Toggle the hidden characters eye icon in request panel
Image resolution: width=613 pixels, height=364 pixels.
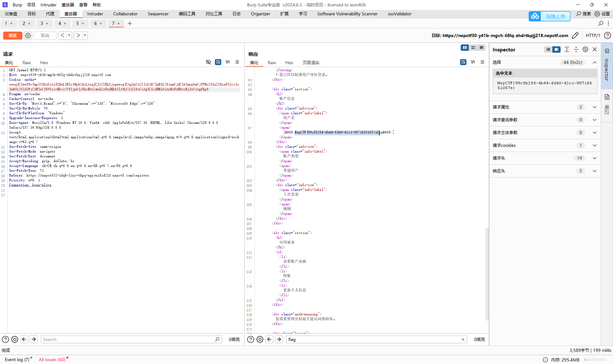point(208,62)
